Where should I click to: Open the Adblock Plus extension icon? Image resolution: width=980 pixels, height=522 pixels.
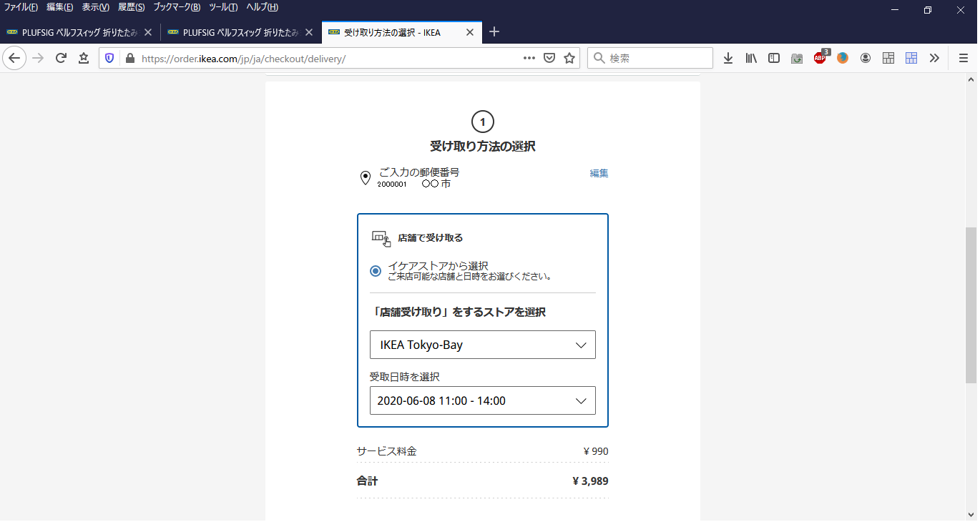(820, 59)
